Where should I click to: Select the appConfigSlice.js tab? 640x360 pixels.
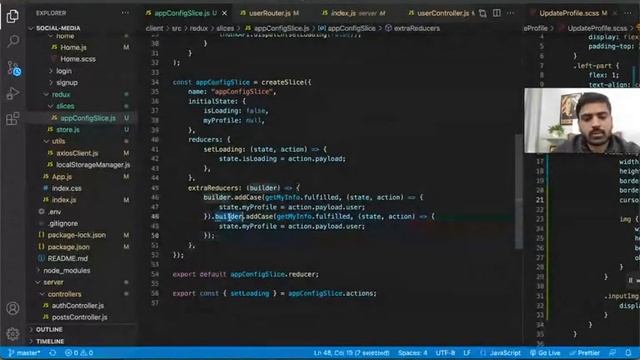[181, 13]
